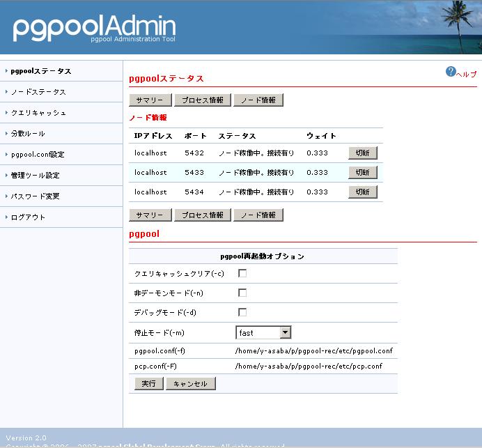The height and width of the screenshot is (448, 482).
Task: Open the 停止モード(-m) dropdown showing fast
Action: (263, 333)
